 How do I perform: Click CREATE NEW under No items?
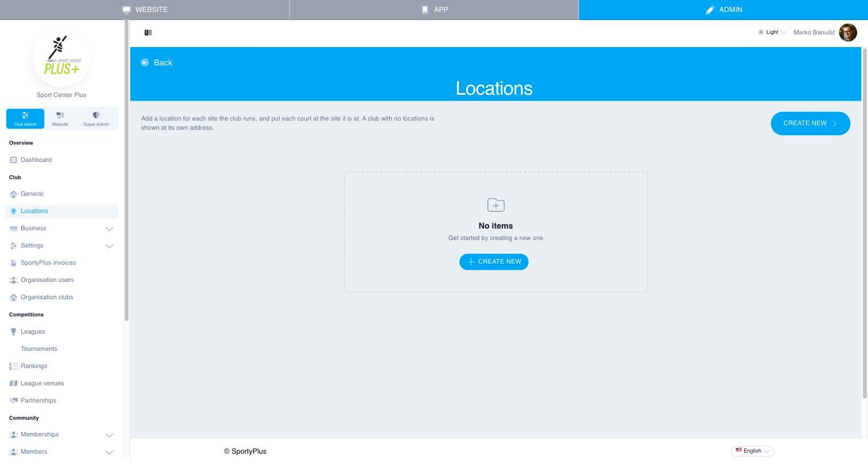tap(494, 262)
